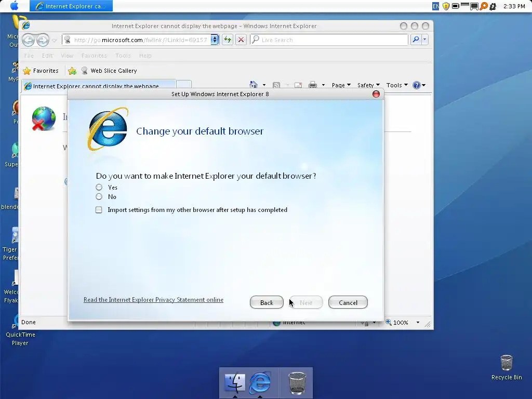Click the 2:33 PM clock

coord(514,6)
